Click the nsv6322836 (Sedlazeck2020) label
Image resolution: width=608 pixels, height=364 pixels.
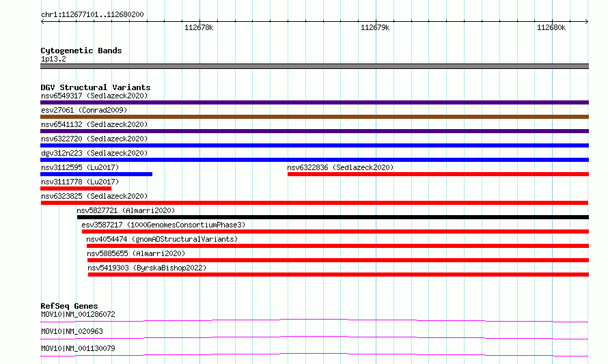point(340,167)
